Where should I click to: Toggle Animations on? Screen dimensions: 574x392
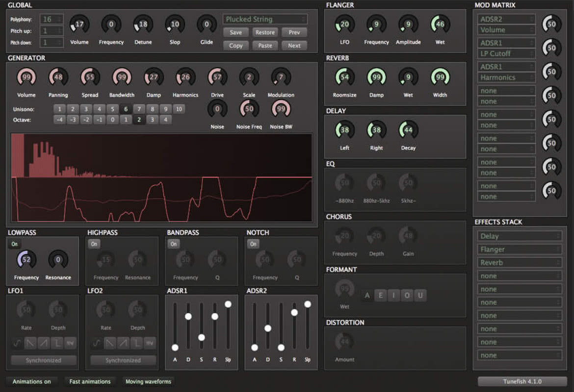click(32, 381)
